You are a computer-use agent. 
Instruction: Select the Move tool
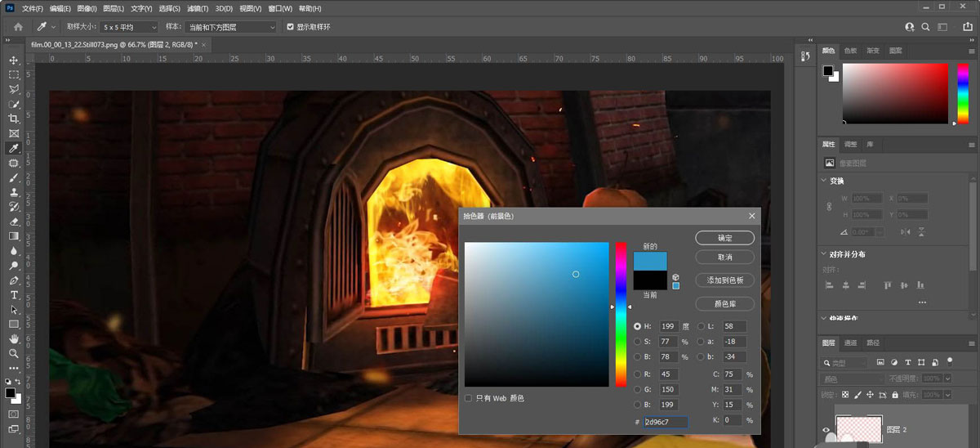pyautogui.click(x=14, y=60)
